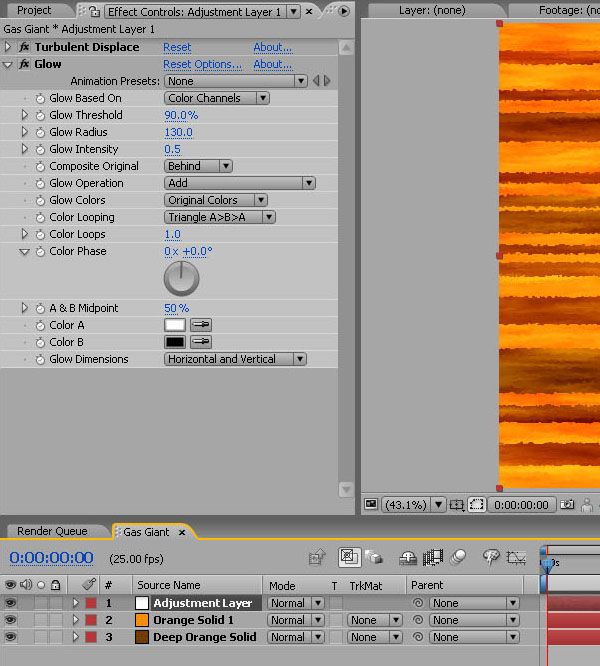Take a snapshot with the camera icon
This screenshot has height=666, width=600.
coord(568,505)
